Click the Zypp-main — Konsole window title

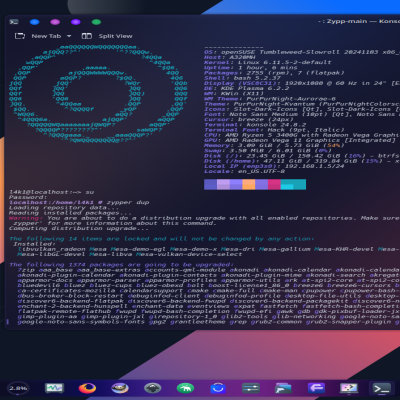(x=359, y=21)
